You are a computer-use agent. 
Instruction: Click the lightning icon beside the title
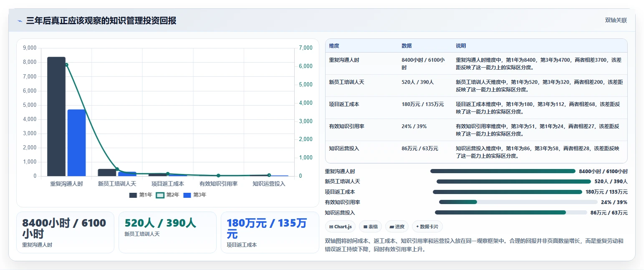click(20, 21)
